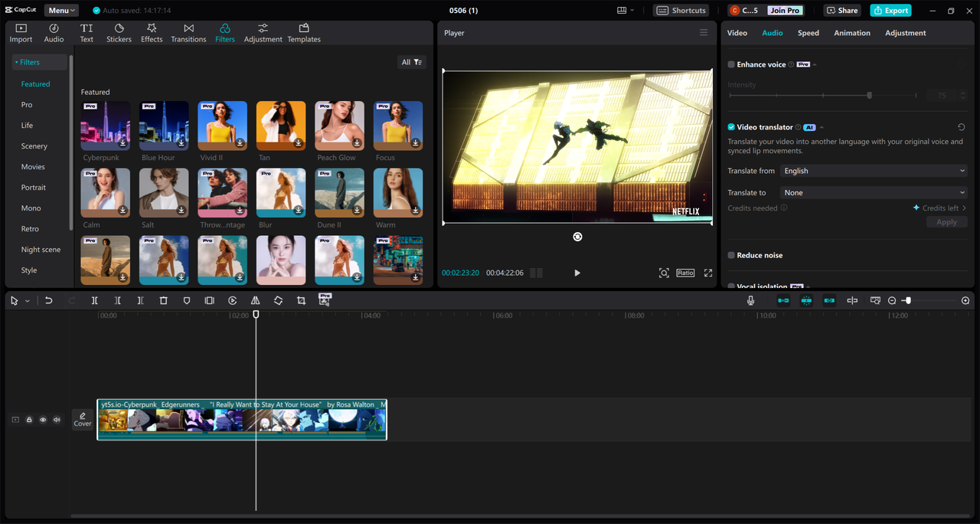This screenshot has width=980, height=524.
Task: Toggle the linkage button
Action: [x=829, y=301]
